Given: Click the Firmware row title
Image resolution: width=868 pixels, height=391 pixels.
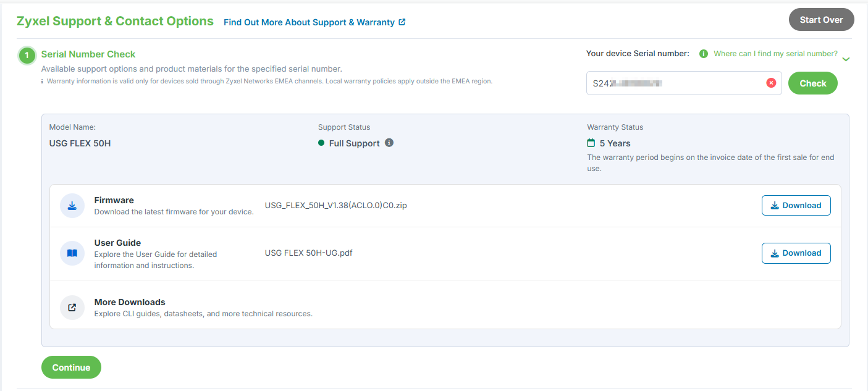Looking at the screenshot, I should pos(114,200).
